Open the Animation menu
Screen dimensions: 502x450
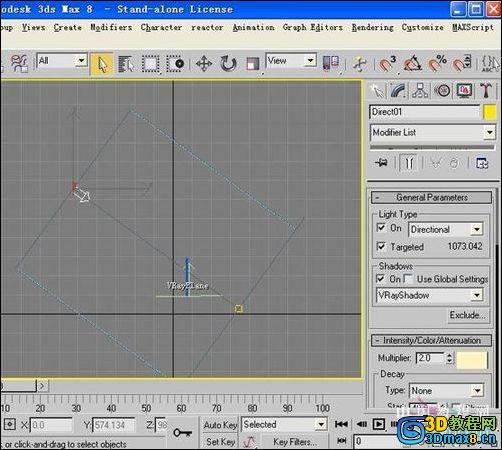tap(253, 27)
